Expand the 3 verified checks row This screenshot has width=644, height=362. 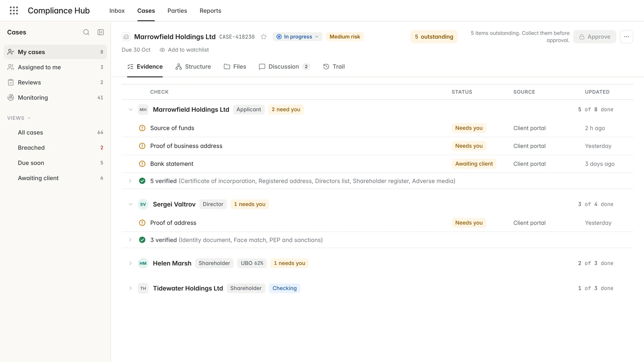tap(130, 240)
